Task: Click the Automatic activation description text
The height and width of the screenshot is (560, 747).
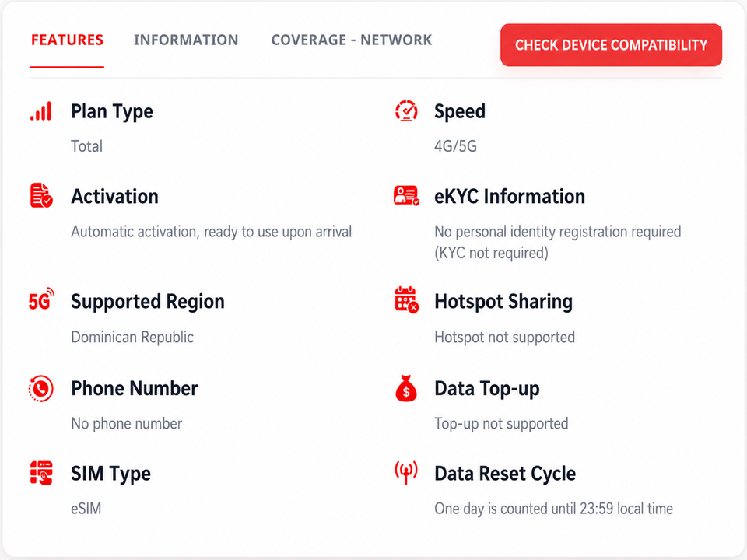Action: click(x=212, y=232)
